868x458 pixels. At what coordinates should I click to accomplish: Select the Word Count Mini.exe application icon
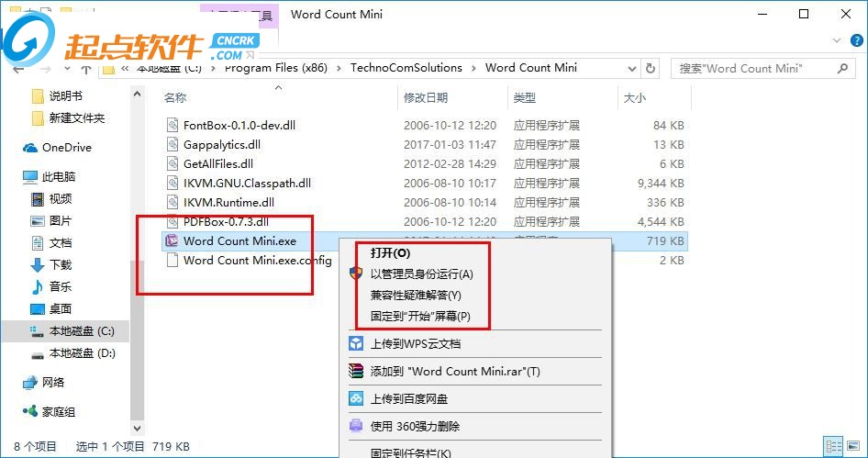[x=172, y=240]
